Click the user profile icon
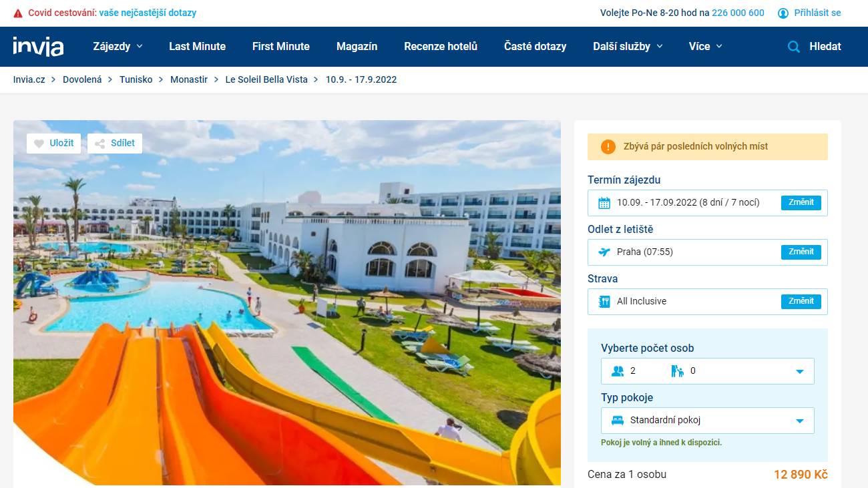The image size is (868, 488). coord(783,13)
